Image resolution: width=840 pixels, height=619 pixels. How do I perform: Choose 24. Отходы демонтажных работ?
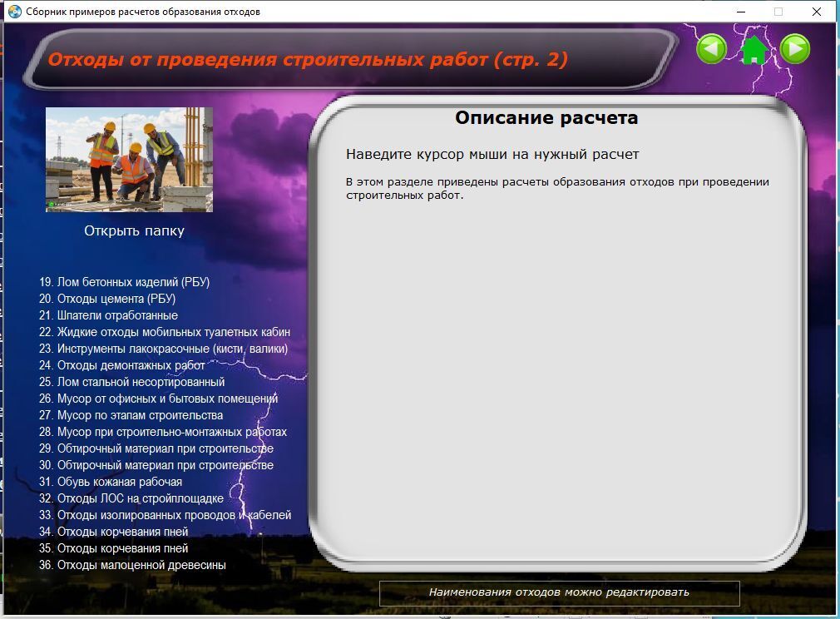coord(121,365)
